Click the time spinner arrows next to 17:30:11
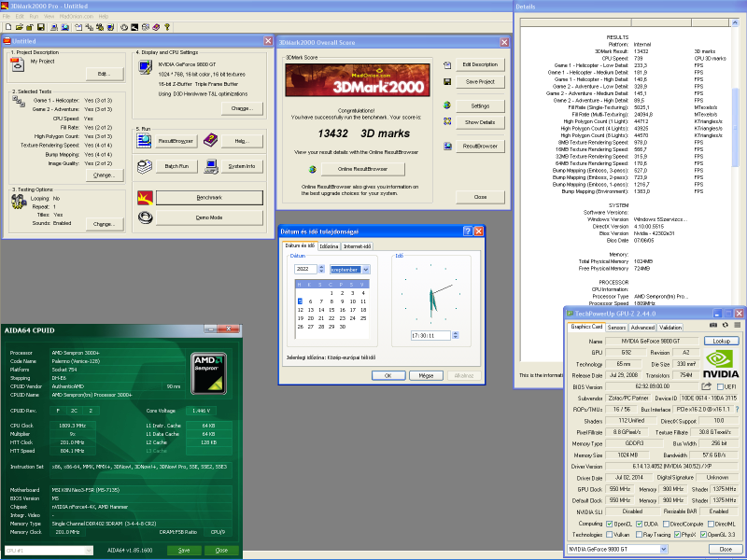The width and height of the screenshot is (747, 560). (x=456, y=335)
